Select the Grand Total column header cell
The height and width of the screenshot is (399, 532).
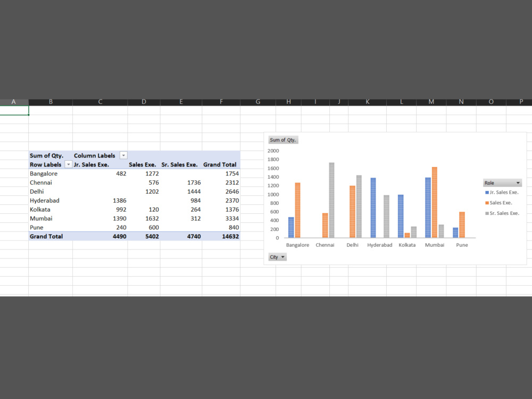(x=221, y=164)
